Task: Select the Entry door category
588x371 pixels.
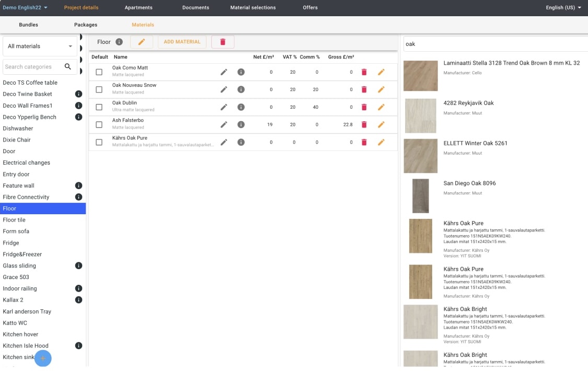Action: pos(43,174)
